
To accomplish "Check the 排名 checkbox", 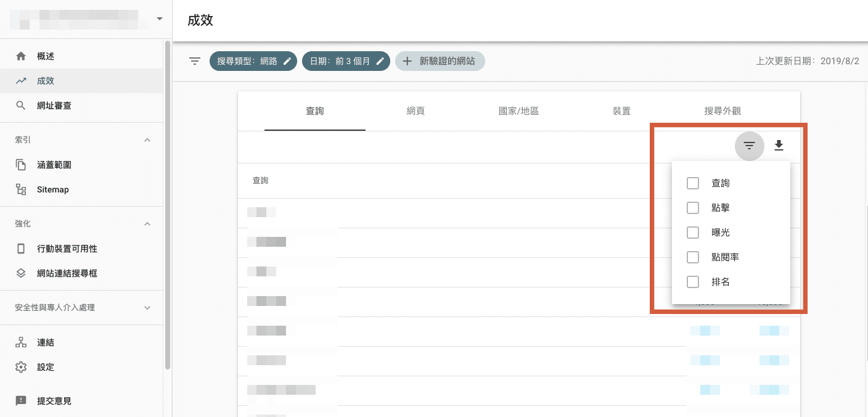I will tap(692, 282).
